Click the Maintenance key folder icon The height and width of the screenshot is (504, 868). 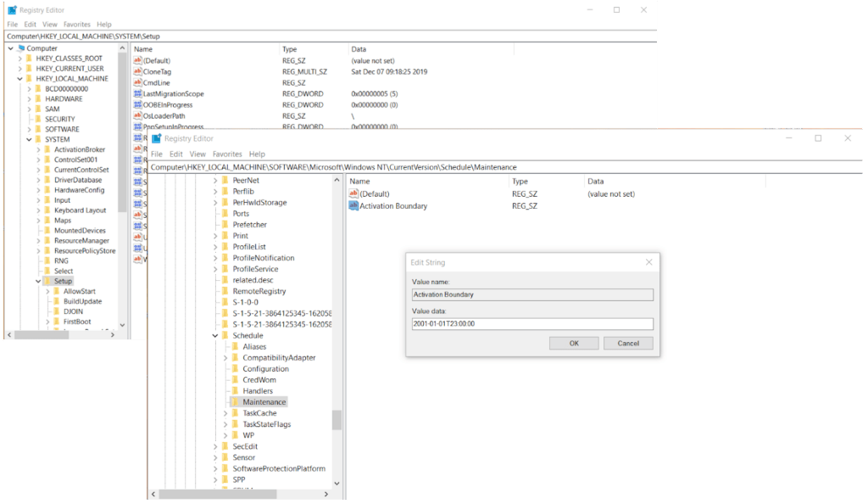[236, 401]
